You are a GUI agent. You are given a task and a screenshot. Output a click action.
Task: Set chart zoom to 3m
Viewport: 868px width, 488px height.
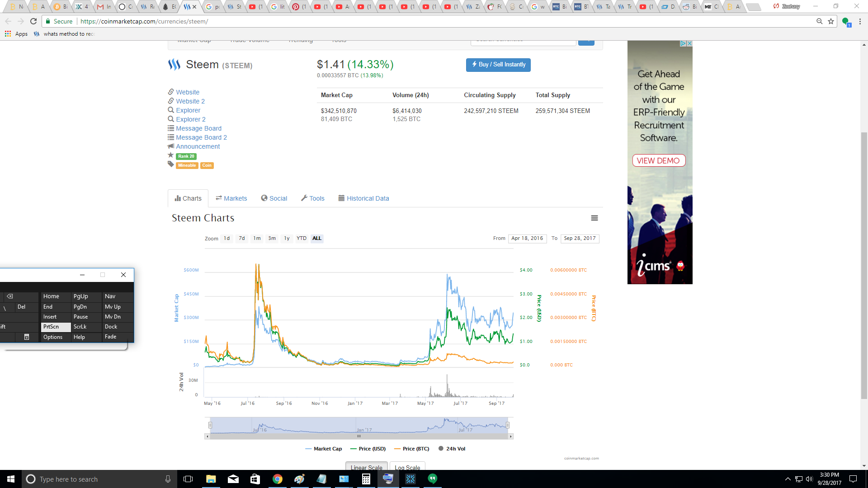coord(272,239)
